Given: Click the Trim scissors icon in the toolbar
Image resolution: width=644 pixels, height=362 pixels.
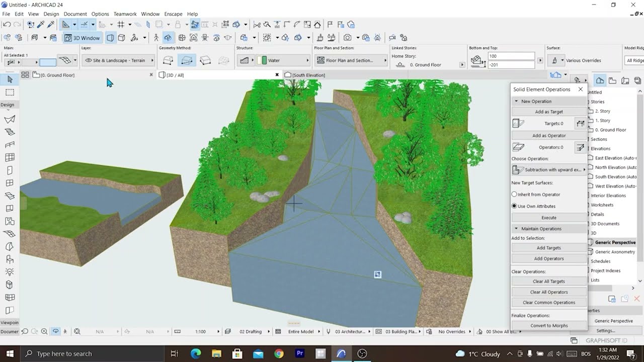Looking at the screenshot, I should tap(257, 24).
